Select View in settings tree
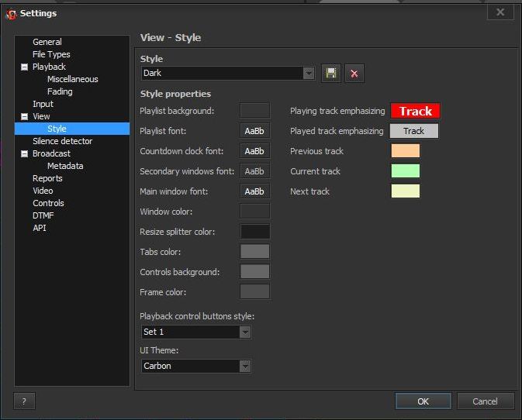Screen dimensions: 522x420 tap(41, 116)
